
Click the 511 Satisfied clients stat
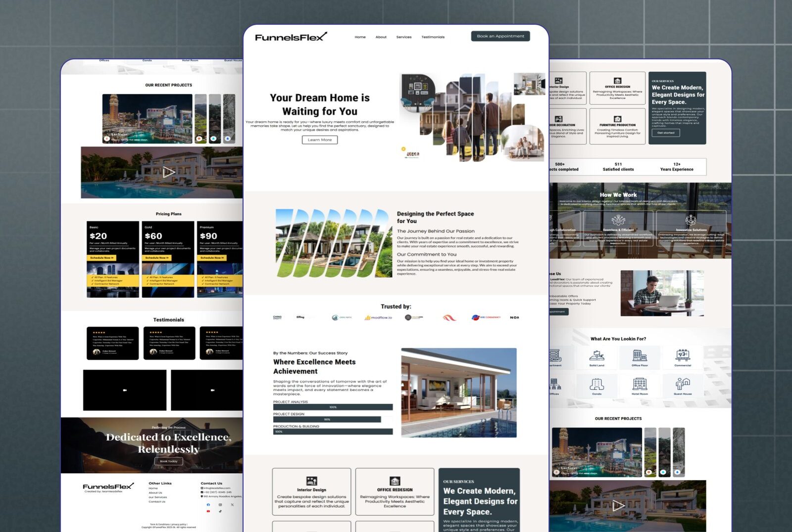click(x=618, y=167)
